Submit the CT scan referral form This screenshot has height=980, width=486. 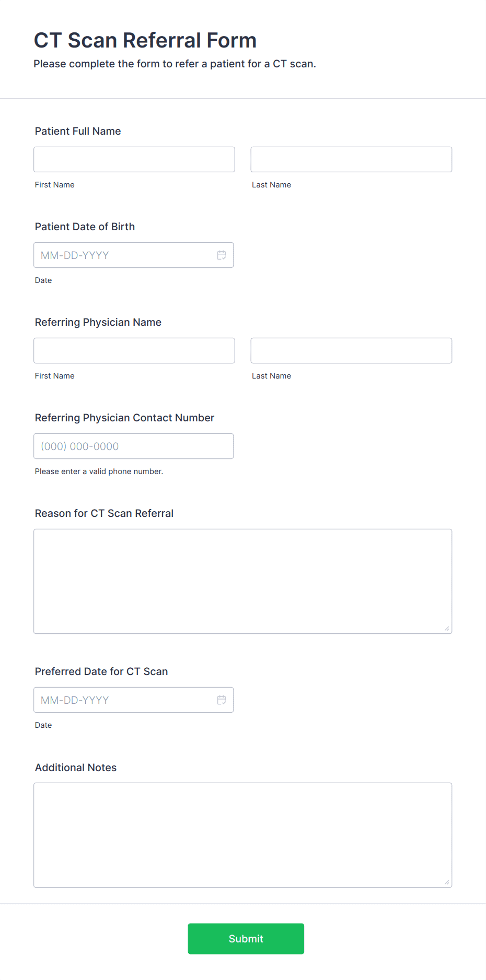pyautogui.click(x=246, y=939)
